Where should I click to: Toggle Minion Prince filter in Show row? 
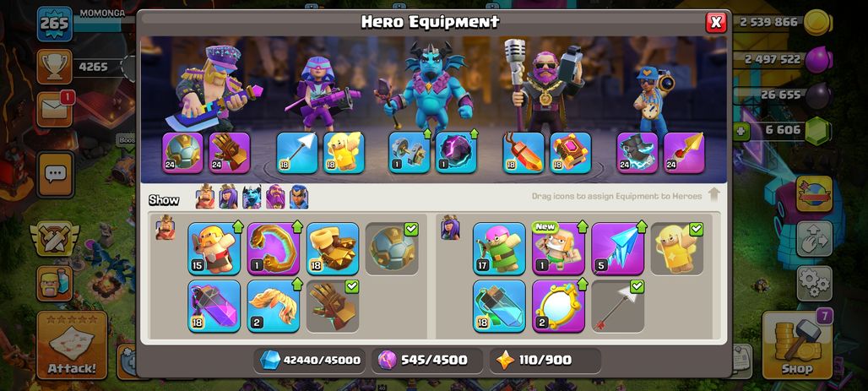point(252,197)
